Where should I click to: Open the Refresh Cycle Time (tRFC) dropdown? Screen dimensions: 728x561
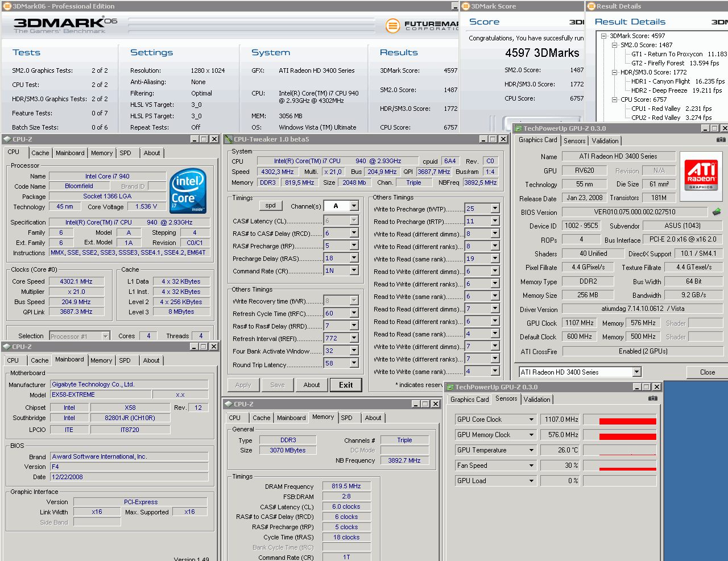(354, 313)
